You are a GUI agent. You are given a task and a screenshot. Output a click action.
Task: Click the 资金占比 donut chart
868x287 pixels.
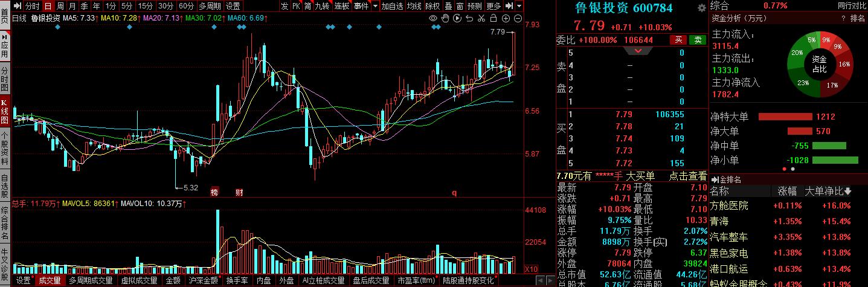pos(818,64)
